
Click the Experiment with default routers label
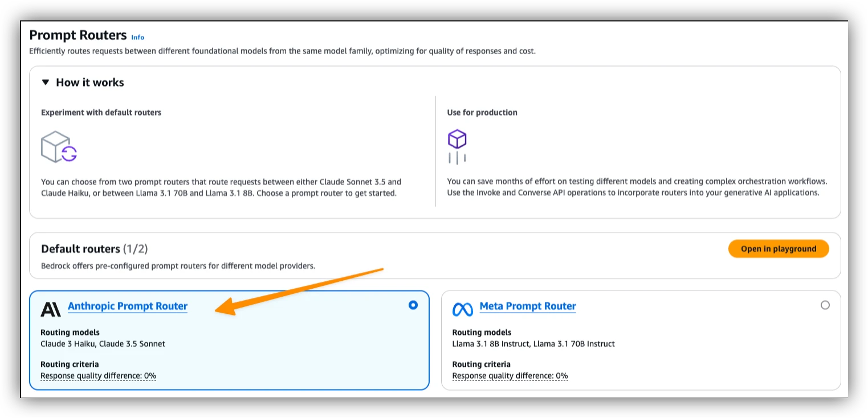[x=101, y=113]
